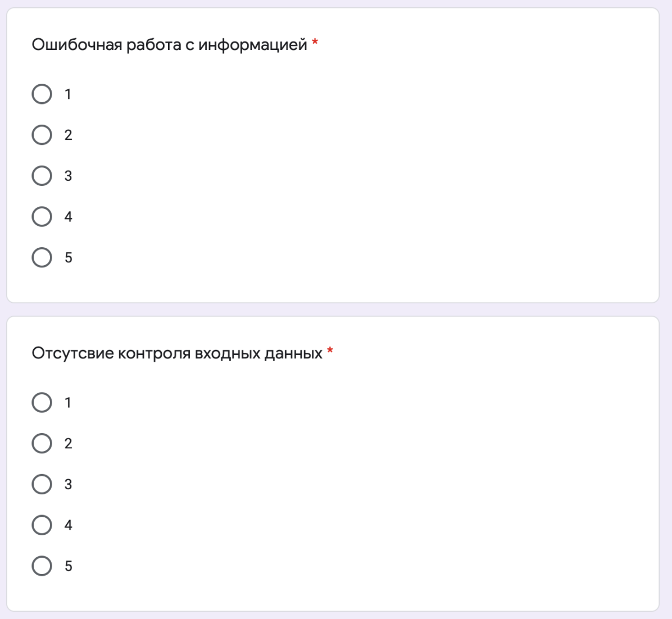Pick rating 4 for Ошибочная работа с информацией
Screen dimensions: 672x619
pyautogui.click(x=42, y=216)
